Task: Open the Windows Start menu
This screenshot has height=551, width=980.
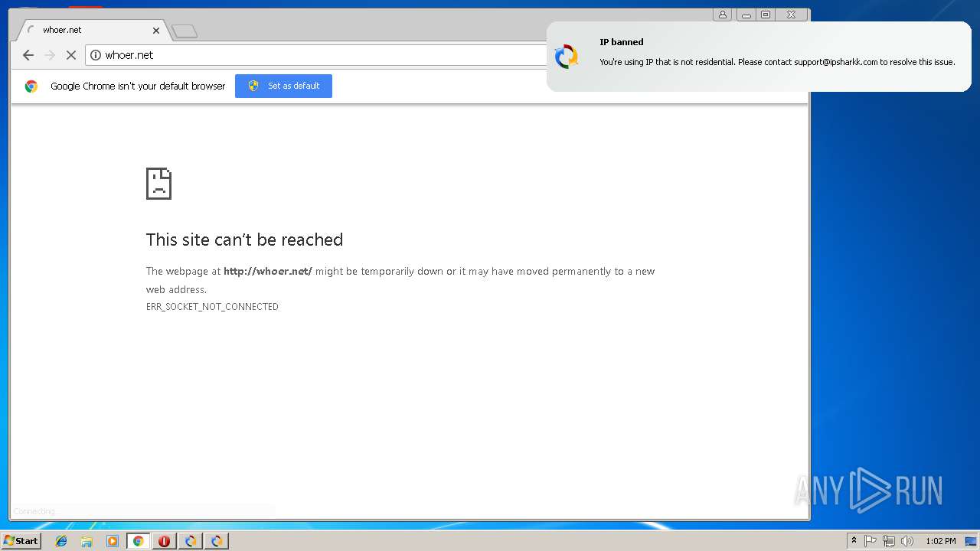Action: coord(21,540)
